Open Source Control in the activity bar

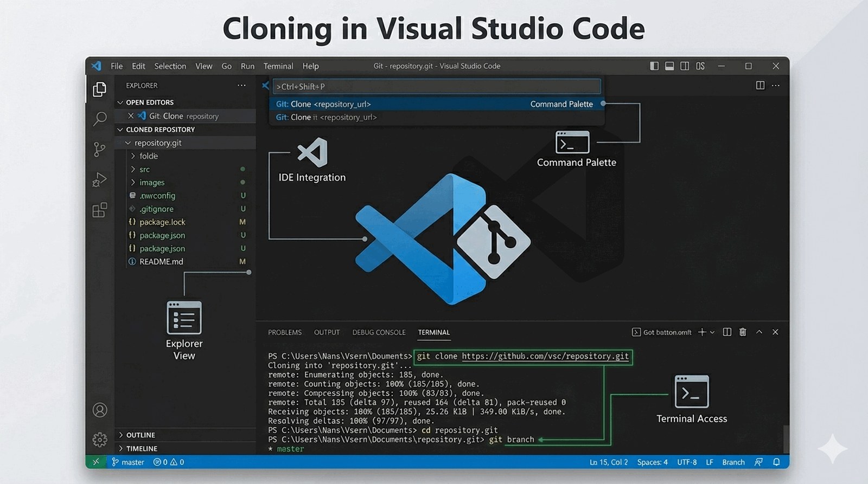click(x=100, y=149)
